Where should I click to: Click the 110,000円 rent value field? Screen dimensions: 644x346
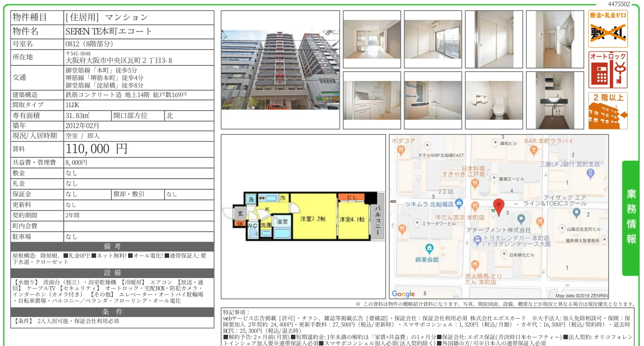click(139, 149)
